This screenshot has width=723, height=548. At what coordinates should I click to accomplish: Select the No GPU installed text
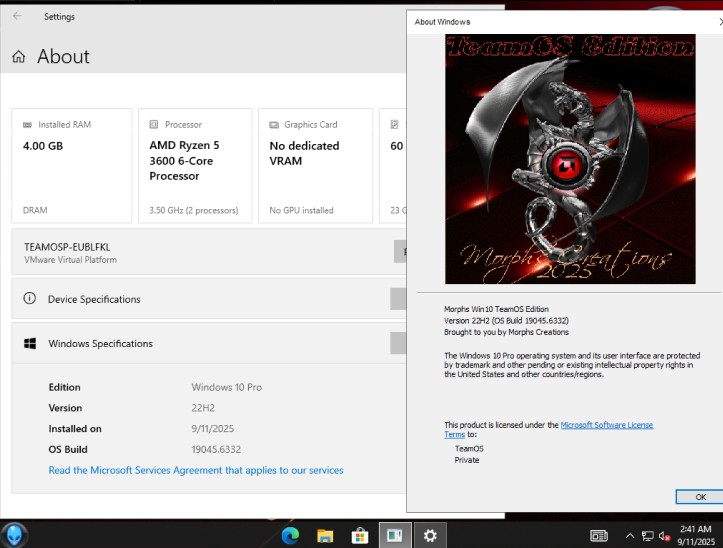coord(301,210)
